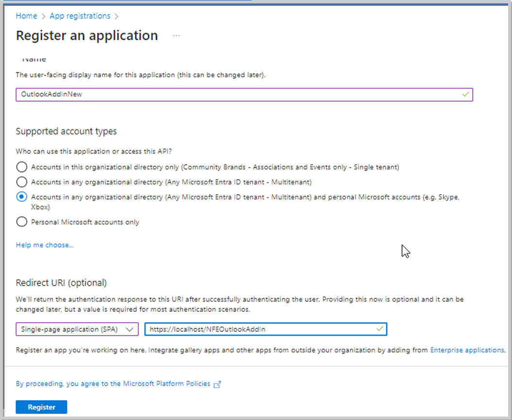Open the ellipsis menu beside the page title
The image size is (512, 420).
pos(176,35)
